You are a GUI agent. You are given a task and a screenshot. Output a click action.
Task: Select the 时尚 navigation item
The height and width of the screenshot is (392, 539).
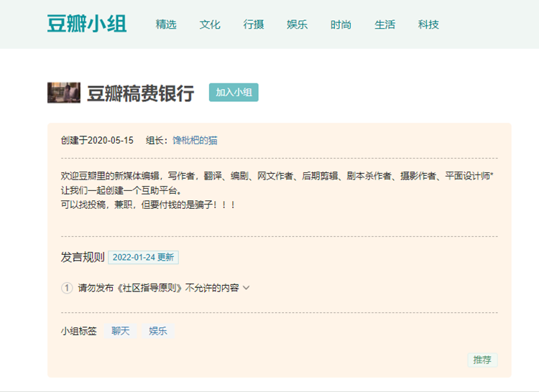[341, 24]
